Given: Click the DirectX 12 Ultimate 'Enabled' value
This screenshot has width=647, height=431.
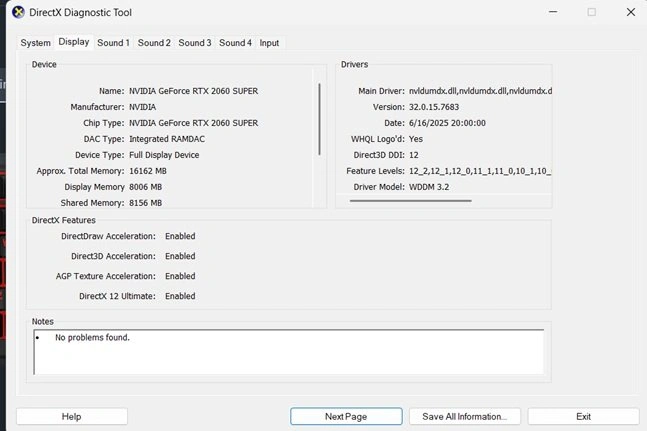Looking at the screenshot, I should tap(180, 296).
